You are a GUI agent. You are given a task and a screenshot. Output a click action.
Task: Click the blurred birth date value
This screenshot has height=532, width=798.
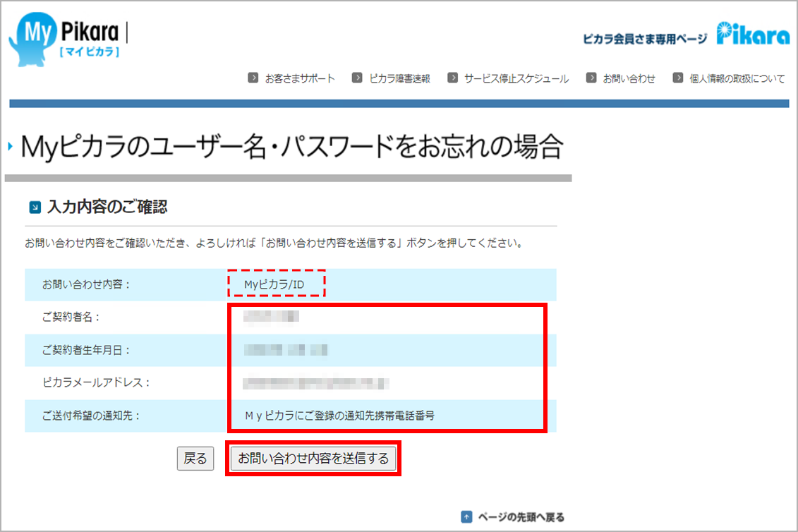286,350
